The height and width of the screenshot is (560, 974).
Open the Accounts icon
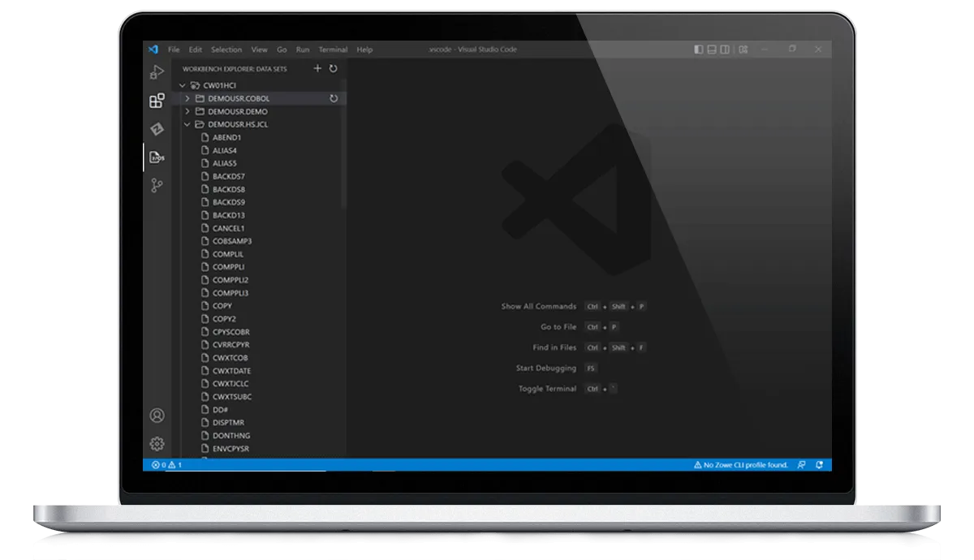[157, 416]
